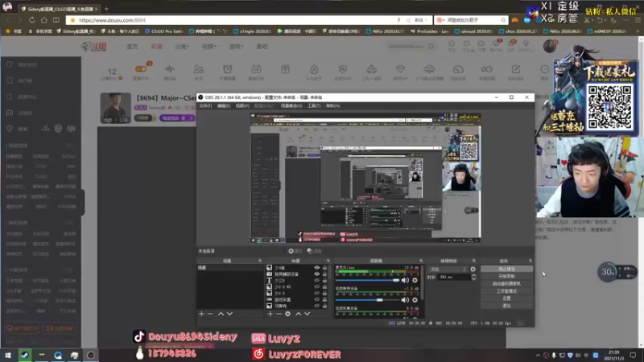Open source properties gear in OBS Sources panel
This screenshot has width=644, height=362.
pos(287,314)
